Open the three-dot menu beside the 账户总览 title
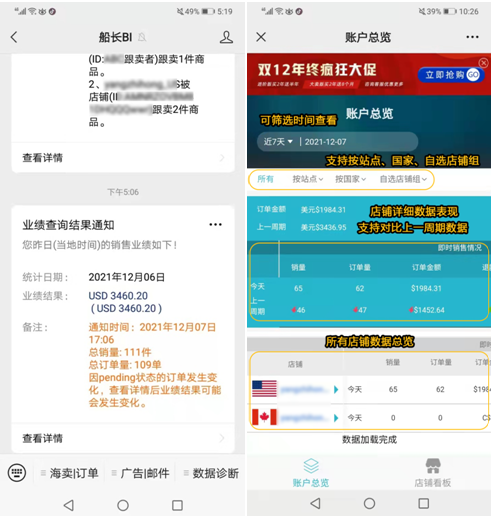Screen dimensions: 492x516 (472, 37)
